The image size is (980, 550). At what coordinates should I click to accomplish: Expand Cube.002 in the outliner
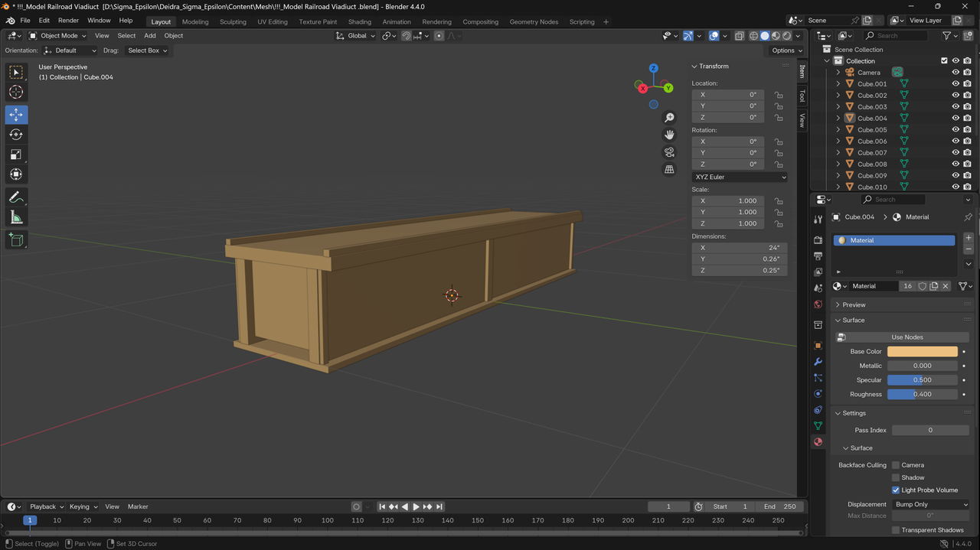838,96
